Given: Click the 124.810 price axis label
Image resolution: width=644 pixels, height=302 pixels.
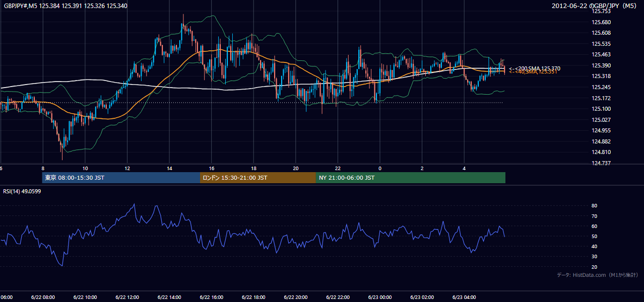Looking at the screenshot, I should tap(601, 152).
